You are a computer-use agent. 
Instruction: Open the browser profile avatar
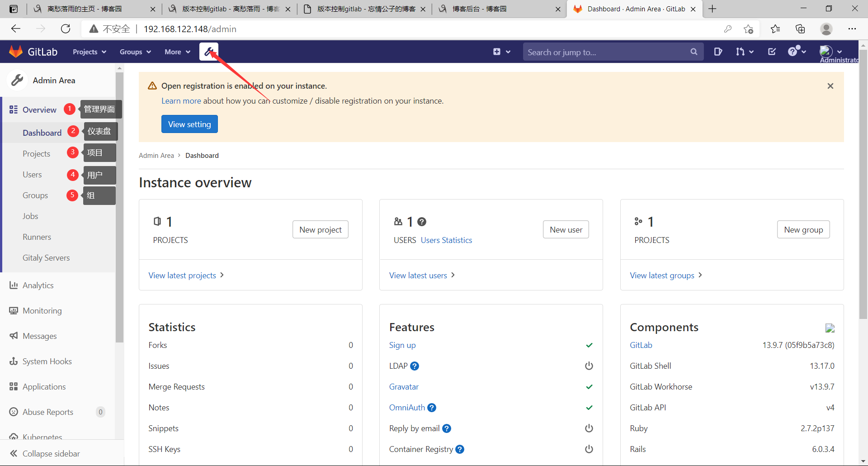point(826,29)
